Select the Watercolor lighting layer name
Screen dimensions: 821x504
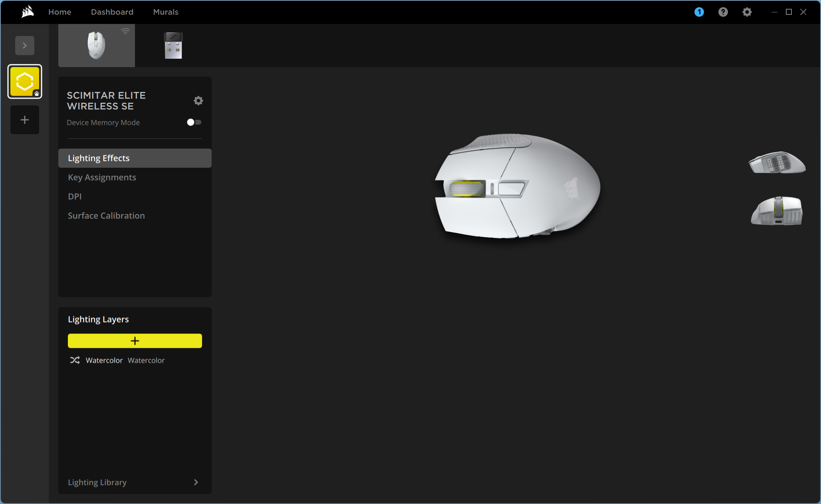pyautogui.click(x=104, y=360)
